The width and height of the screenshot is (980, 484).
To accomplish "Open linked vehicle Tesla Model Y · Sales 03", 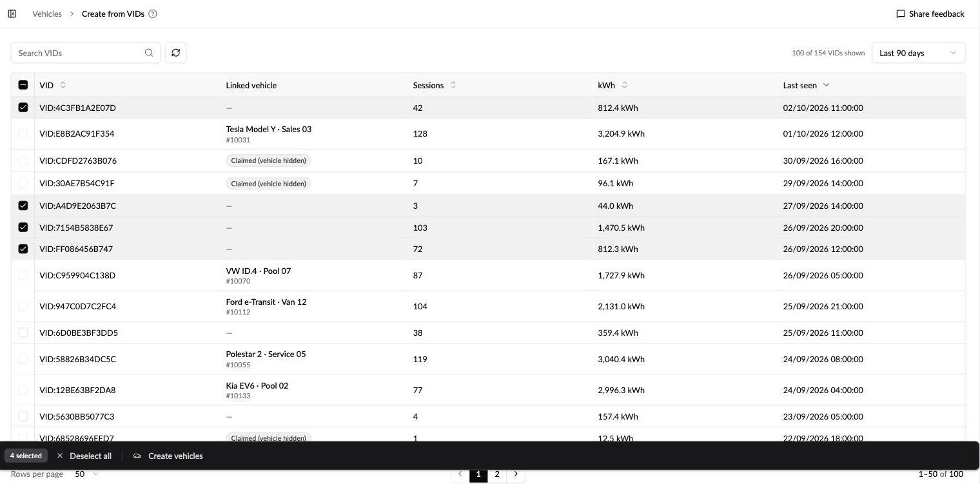I will 269,129.
